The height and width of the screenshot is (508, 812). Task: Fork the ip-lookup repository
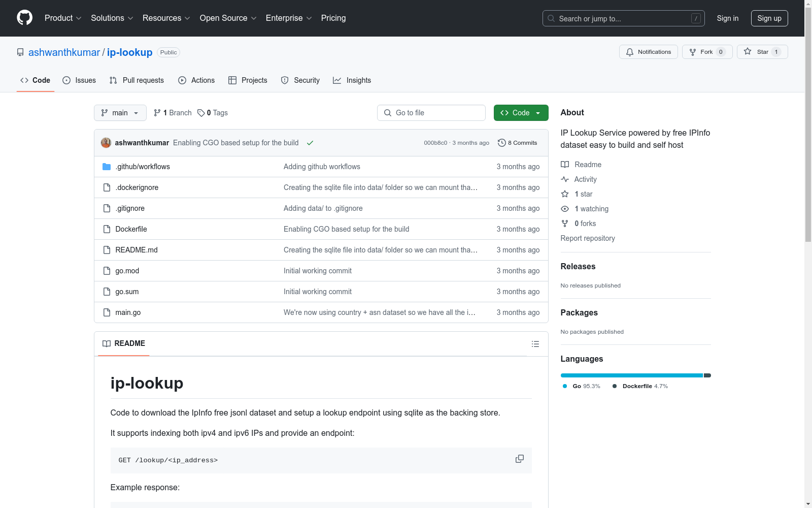707,52
